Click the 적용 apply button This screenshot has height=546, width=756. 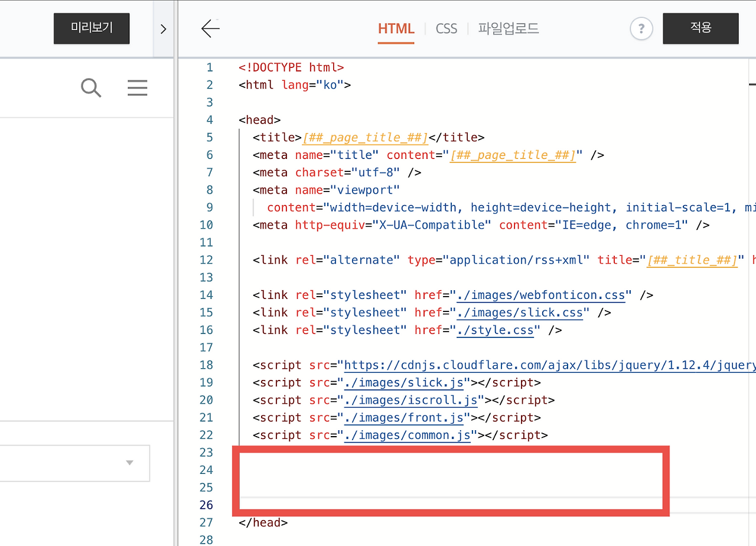[x=700, y=28]
